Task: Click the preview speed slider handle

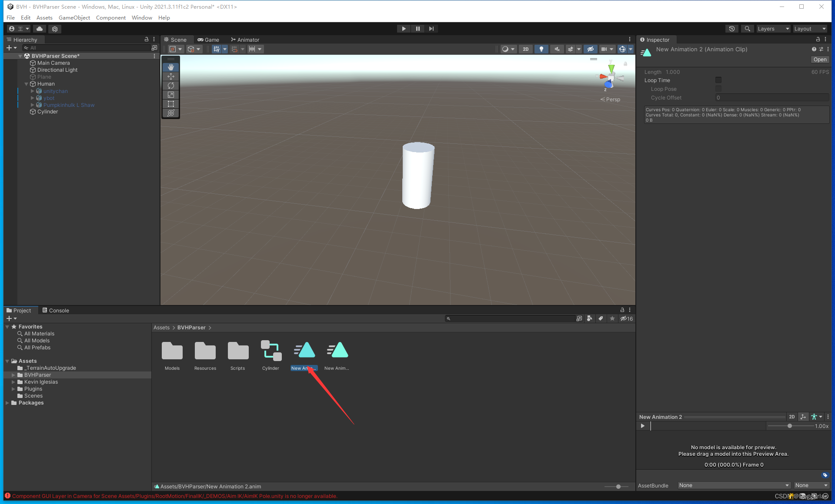Action: pyautogui.click(x=790, y=426)
